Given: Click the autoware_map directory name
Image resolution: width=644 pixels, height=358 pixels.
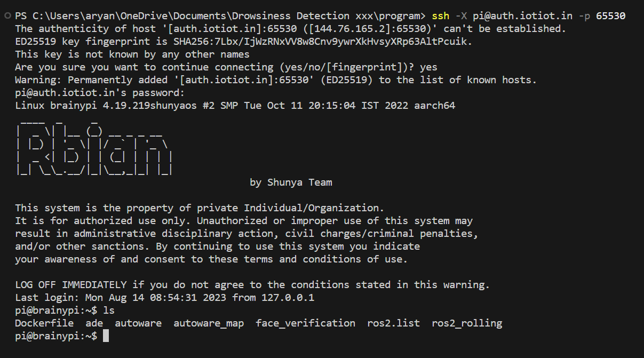Looking at the screenshot, I should point(209,323).
